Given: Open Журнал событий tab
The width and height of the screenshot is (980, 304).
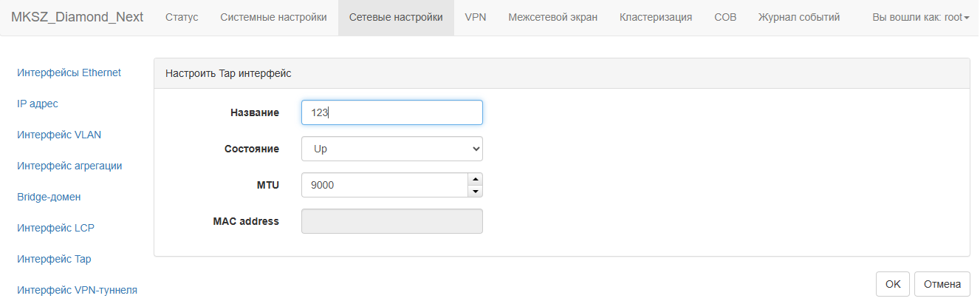Looking at the screenshot, I should (799, 17).
